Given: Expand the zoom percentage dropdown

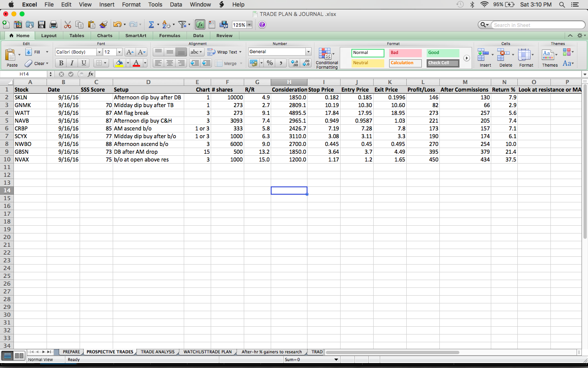Looking at the screenshot, I should (x=249, y=25).
